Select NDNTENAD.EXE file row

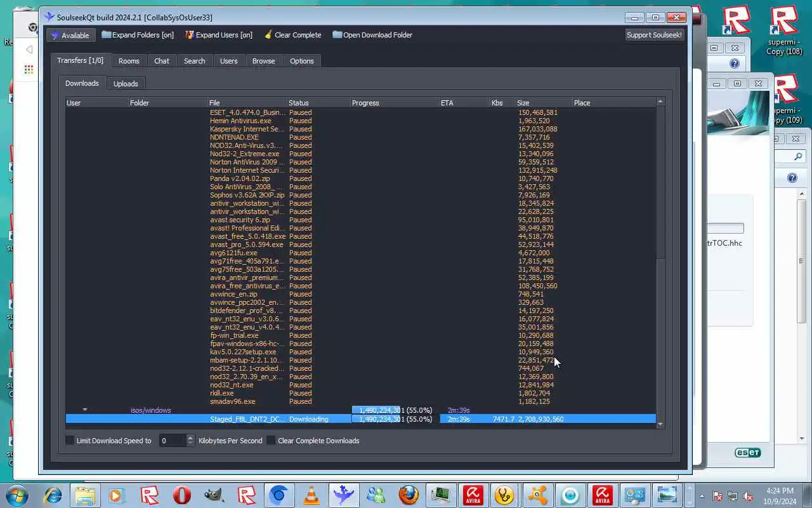360,137
